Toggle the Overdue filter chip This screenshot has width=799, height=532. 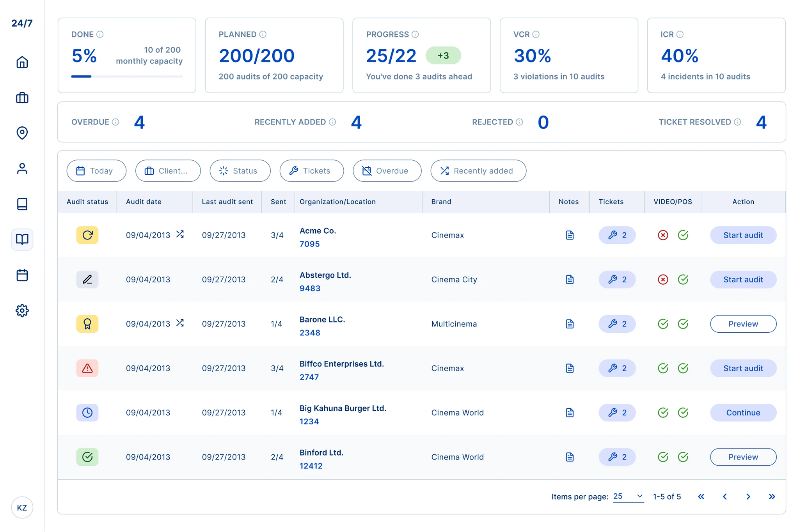(x=387, y=171)
